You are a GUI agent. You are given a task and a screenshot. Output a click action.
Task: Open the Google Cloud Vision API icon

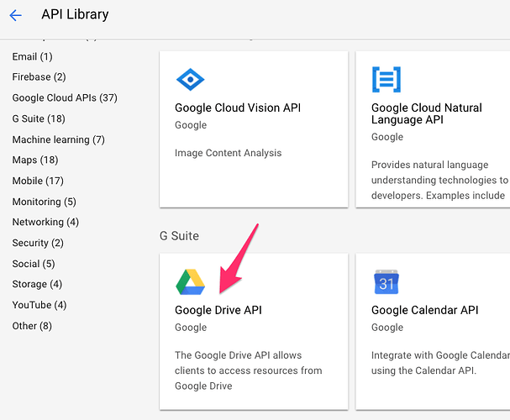coord(190,79)
